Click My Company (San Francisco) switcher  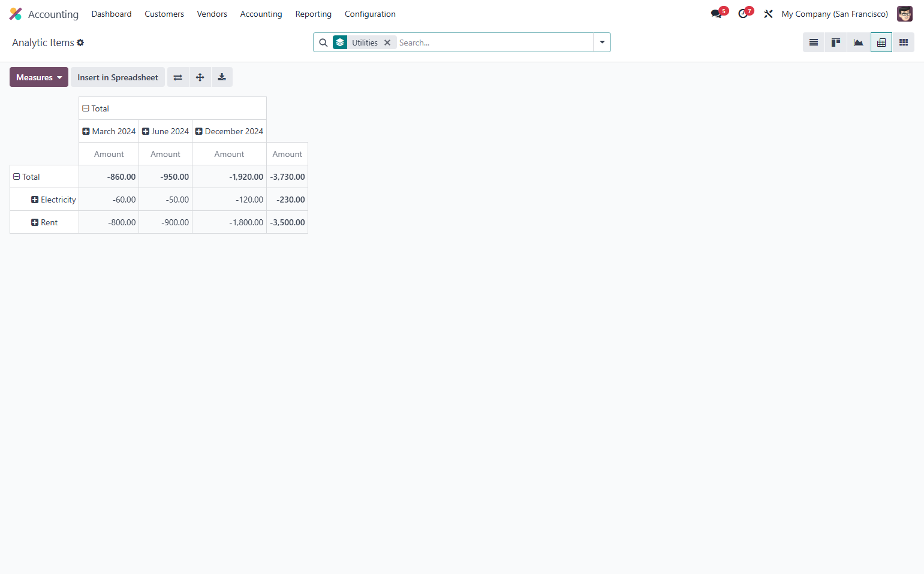pyautogui.click(x=835, y=14)
